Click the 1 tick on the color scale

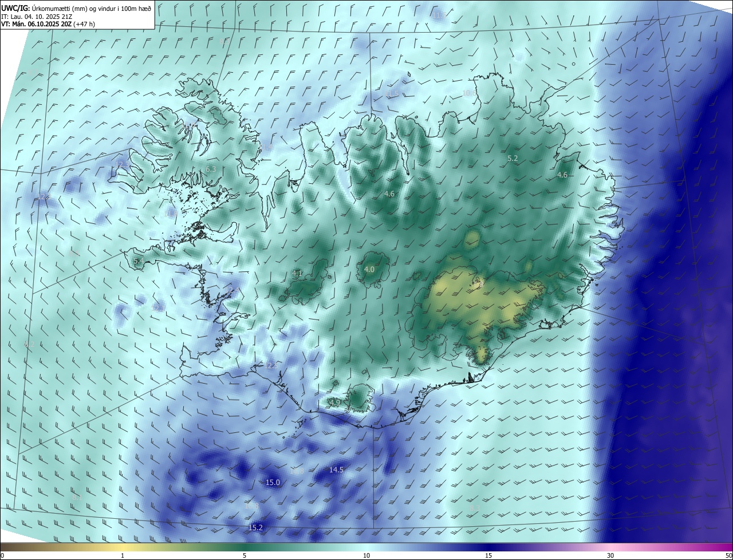coord(123,555)
